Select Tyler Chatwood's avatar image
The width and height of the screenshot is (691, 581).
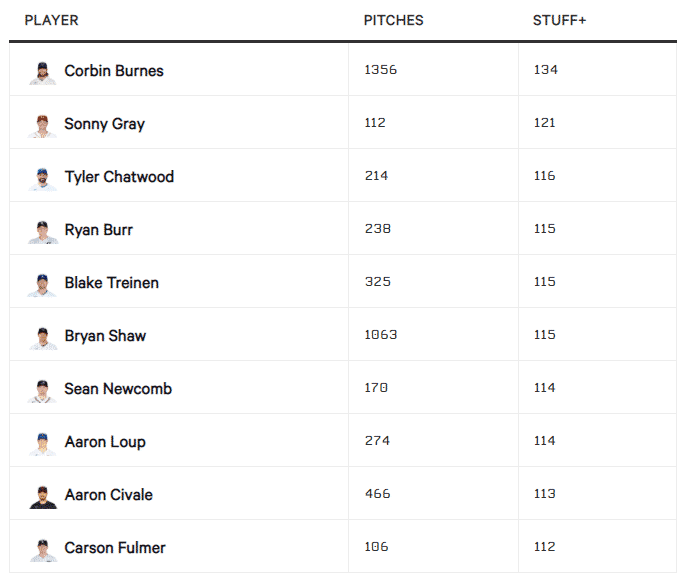pos(43,178)
